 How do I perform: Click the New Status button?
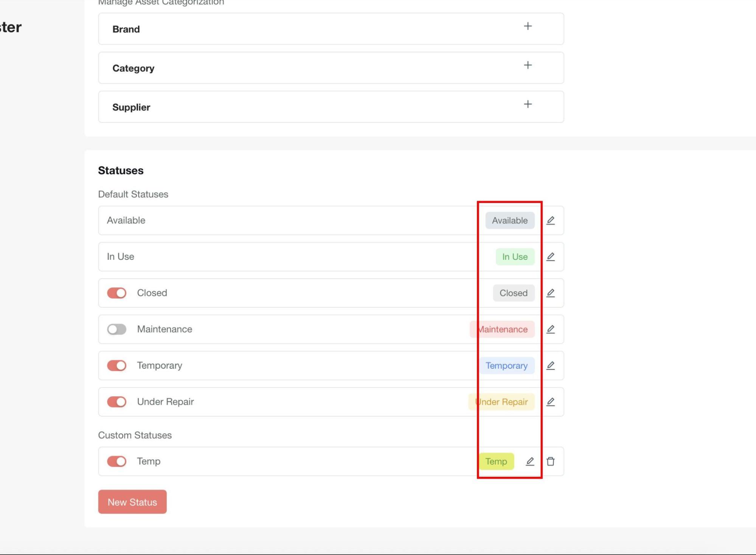(x=132, y=502)
